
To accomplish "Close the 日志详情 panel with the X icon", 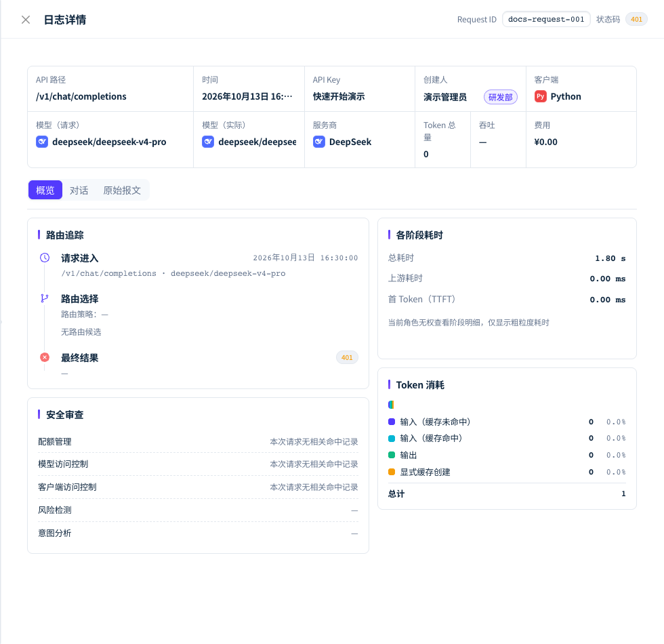I will (x=26, y=20).
